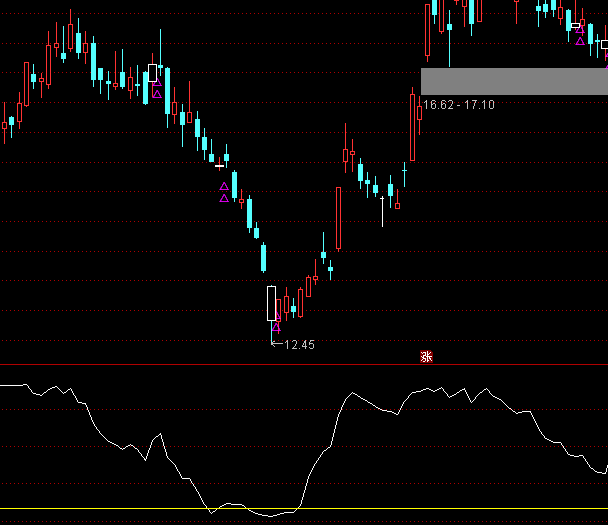Select the gray gap zone rectangle
The height and width of the screenshot is (525, 608).
click(x=514, y=81)
